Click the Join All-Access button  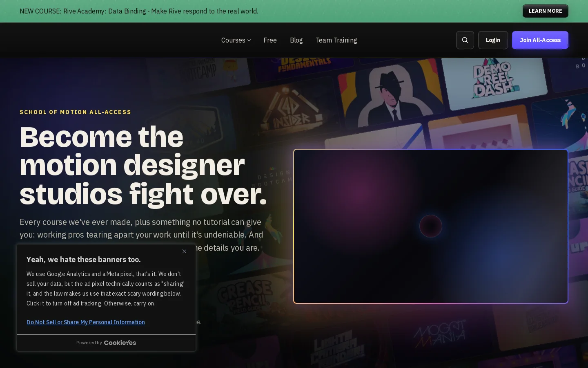[540, 40]
